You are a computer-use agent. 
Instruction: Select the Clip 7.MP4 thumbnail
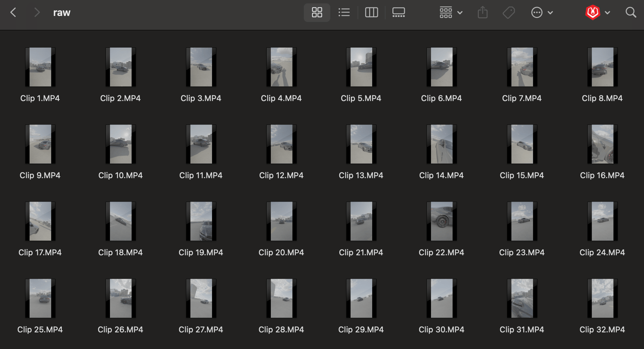pyautogui.click(x=522, y=67)
